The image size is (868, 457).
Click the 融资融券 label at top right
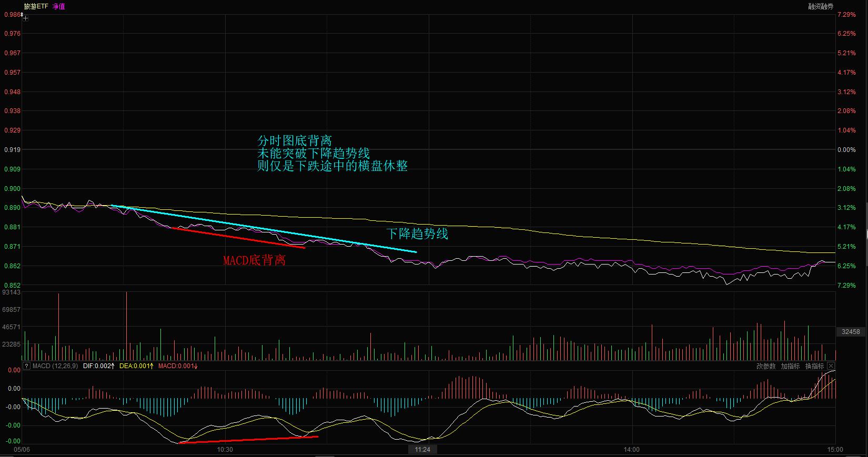(x=821, y=6)
